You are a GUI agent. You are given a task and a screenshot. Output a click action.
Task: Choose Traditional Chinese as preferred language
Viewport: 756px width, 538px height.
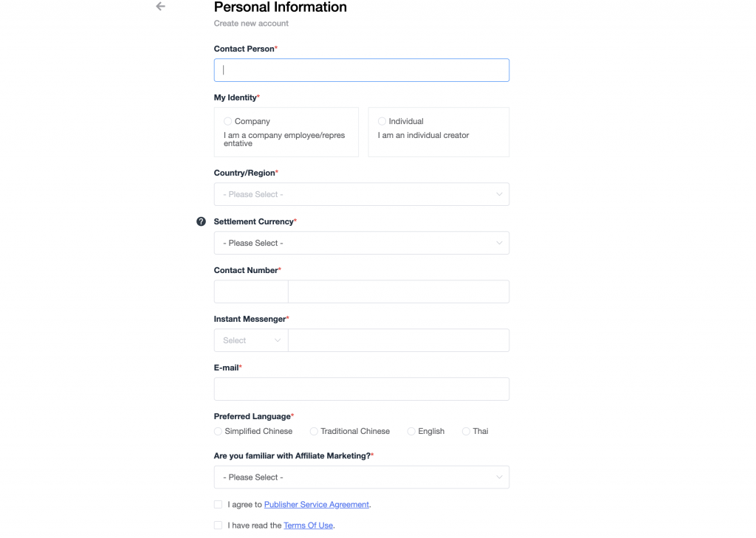(314, 431)
